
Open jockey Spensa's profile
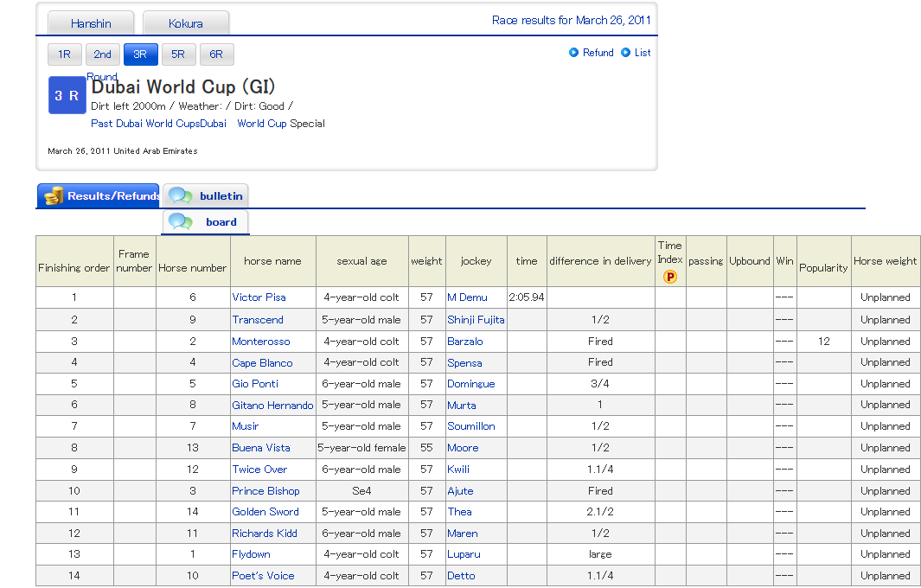tap(464, 362)
